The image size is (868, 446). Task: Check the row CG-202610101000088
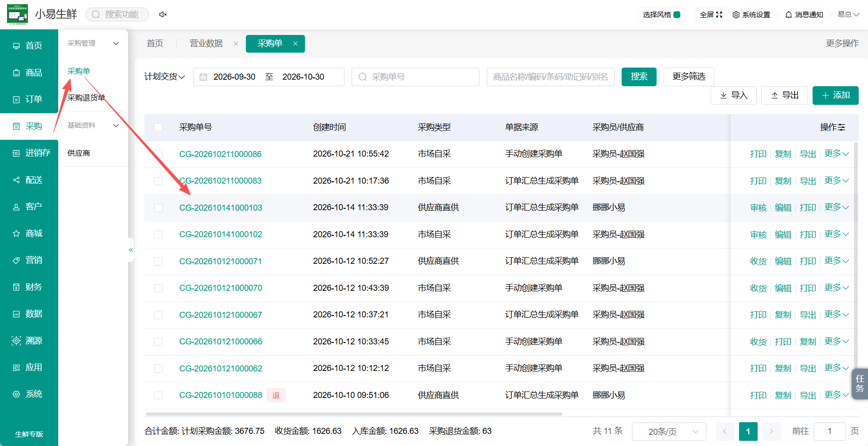pyautogui.click(x=158, y=395)
